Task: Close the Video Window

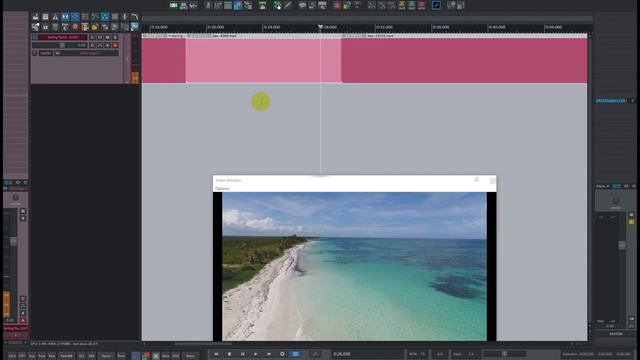Action: pos(493,180)
